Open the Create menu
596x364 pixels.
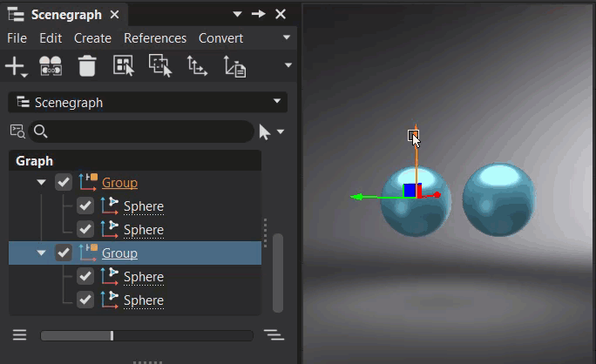(x=92, y=38)
